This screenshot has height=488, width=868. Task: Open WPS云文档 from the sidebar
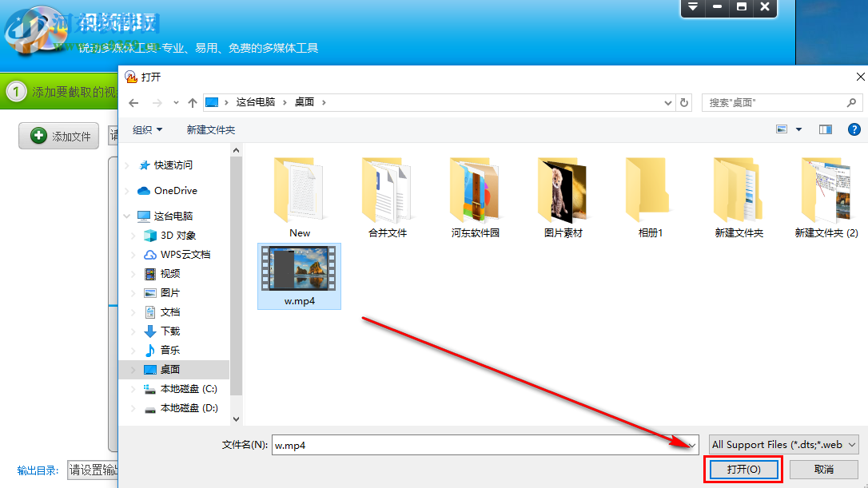point(151,254)
